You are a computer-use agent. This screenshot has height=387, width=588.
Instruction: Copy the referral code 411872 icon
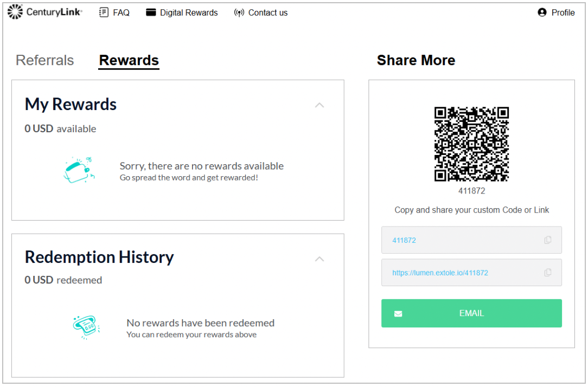pyautogui.click(x=548, y=240)
